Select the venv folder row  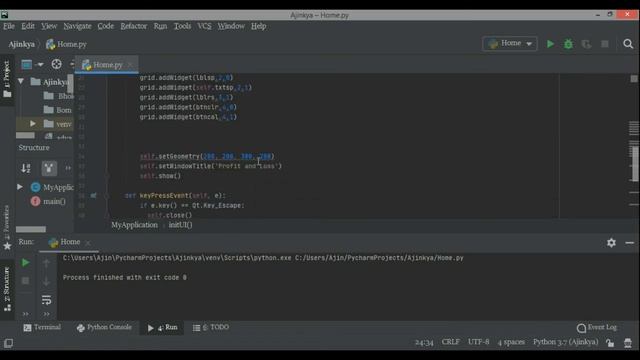(44, 124)
